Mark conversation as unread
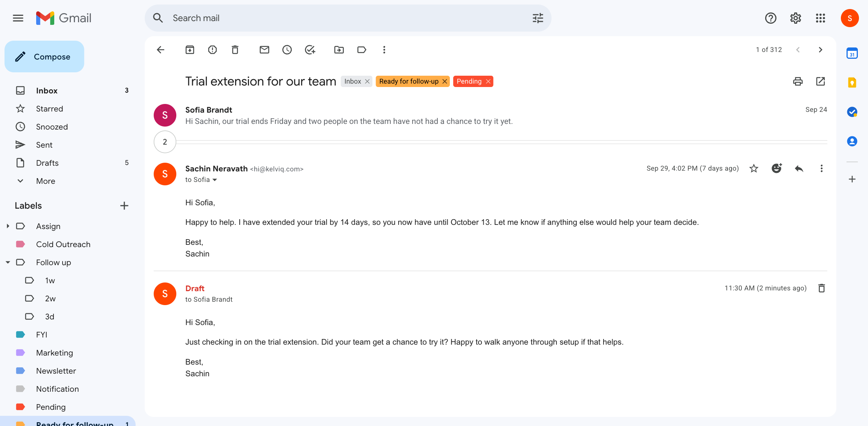Image resolution: width=868 pixels, height=426 pixels. [x=264, y=50]
